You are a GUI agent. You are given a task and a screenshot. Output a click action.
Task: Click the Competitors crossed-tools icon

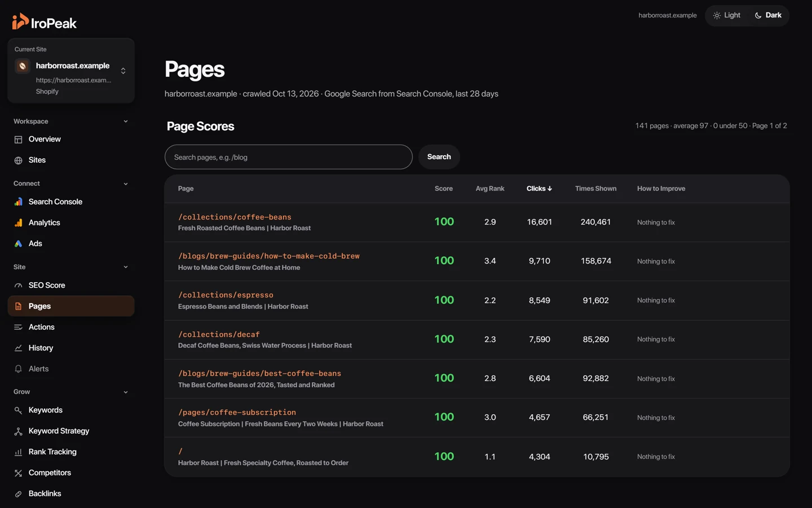18,473
